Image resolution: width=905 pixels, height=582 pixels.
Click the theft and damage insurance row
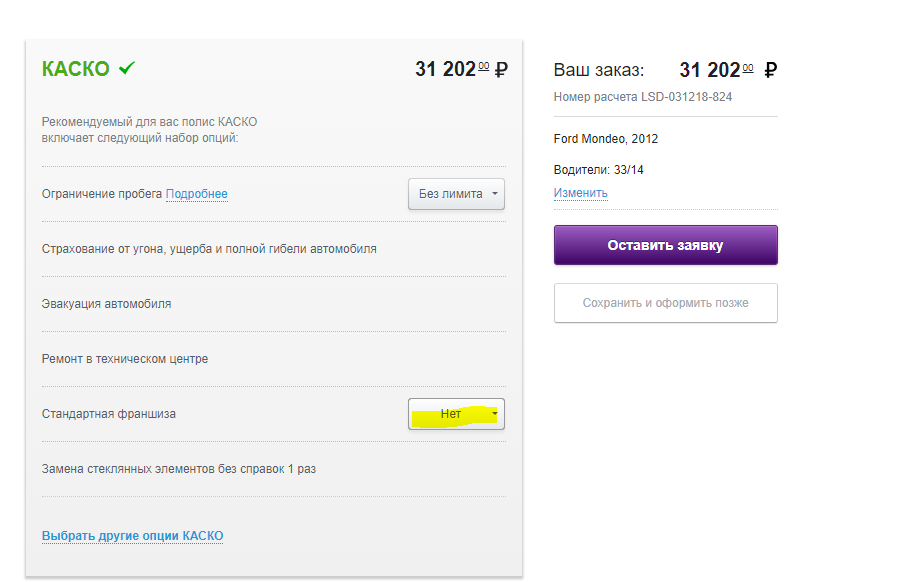click(209, 249)
